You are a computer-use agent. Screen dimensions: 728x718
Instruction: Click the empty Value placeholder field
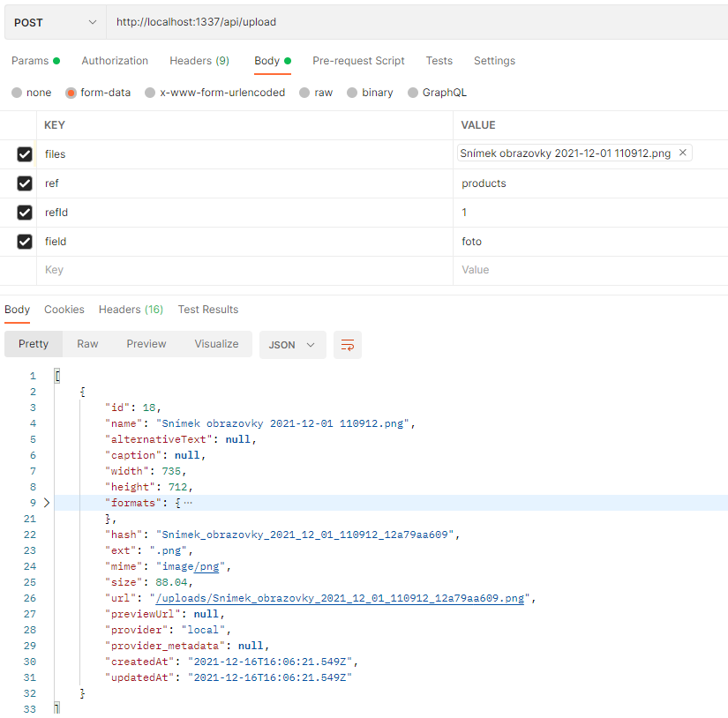pyautogui.click(x=590, y=270)
